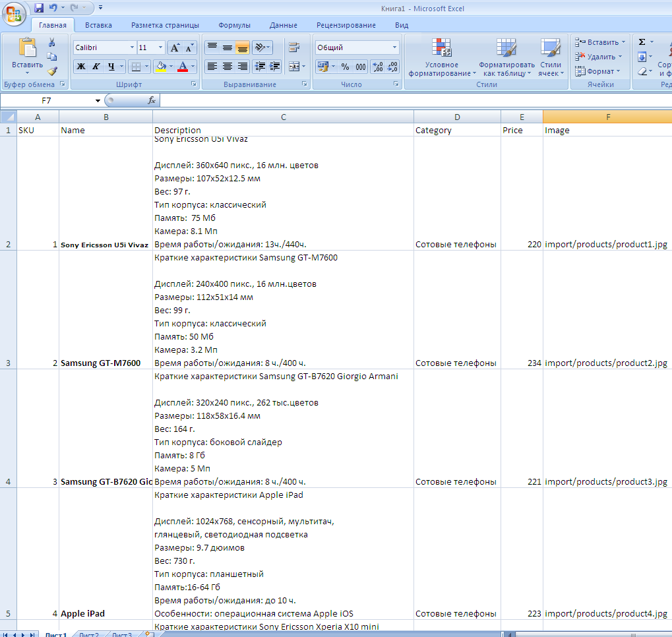This screenshot has height=637, width=672.
Task: Select column C header
Action: 284,117
